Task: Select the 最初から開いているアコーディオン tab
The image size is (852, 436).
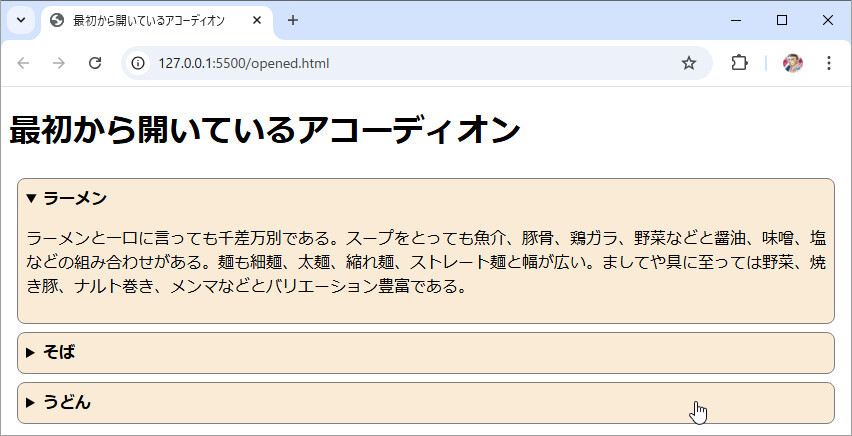Action: pos(148,20)
